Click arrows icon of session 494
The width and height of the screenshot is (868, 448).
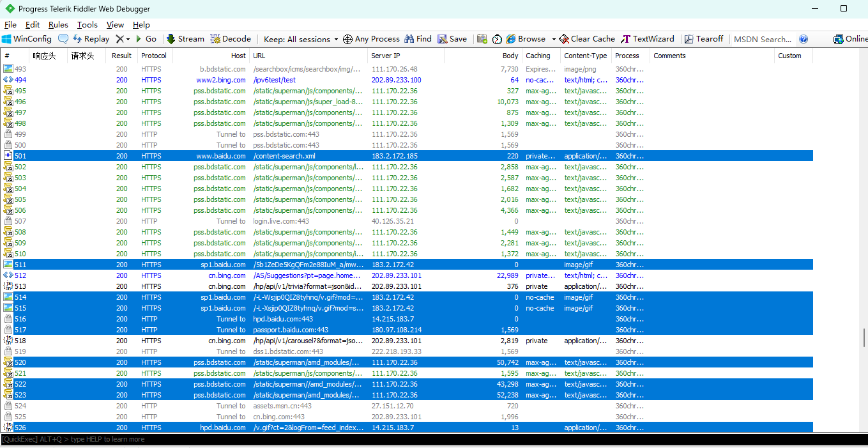(x=8, y=80)
